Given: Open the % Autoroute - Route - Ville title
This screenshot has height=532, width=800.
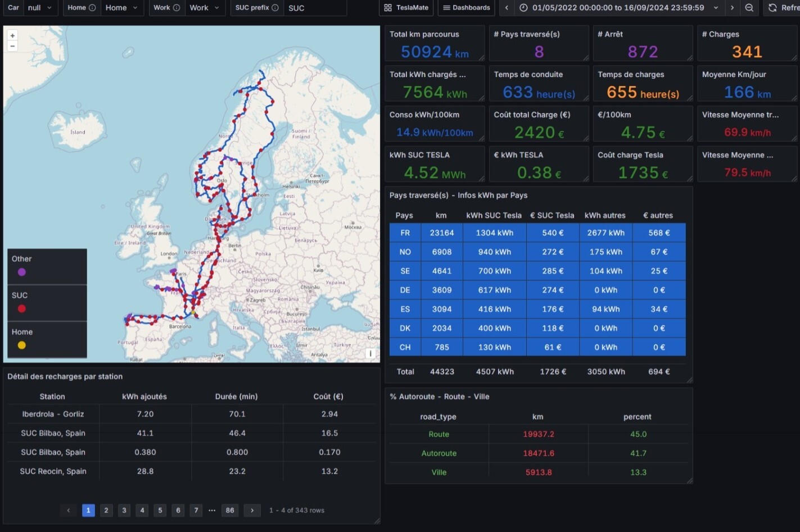Looking at the screenshot, I should pyautogui.click(x=440, y=397).
